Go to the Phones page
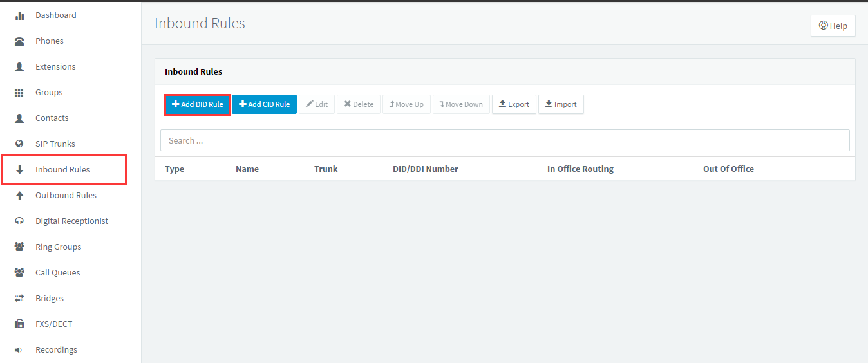The width and height of the screenshot is (868, 363). pos(50,41)
